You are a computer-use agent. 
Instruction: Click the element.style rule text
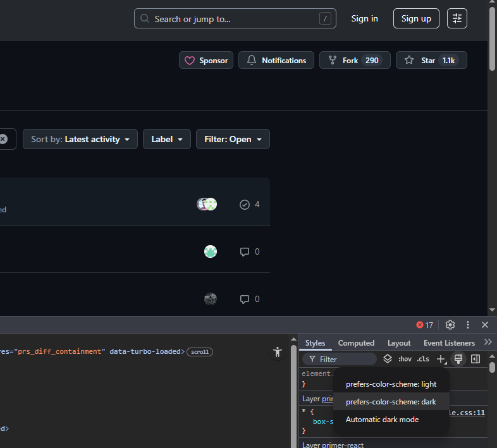click(317, 373)
